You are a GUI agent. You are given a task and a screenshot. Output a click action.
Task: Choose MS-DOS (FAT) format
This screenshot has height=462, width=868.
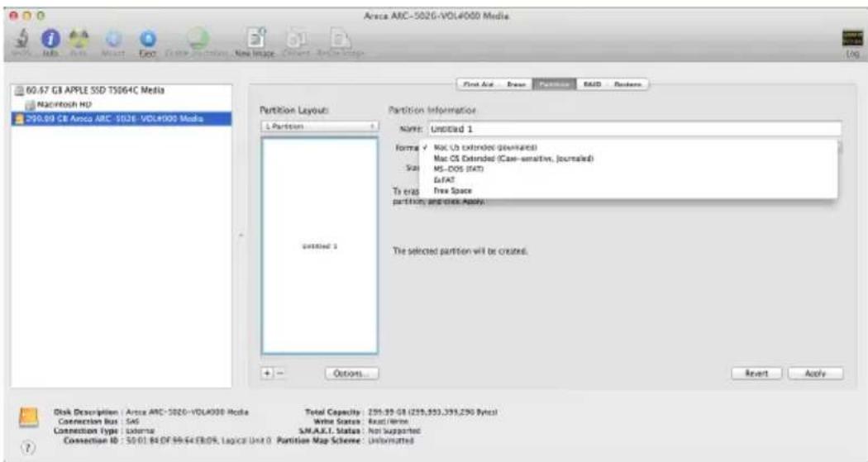628,169
